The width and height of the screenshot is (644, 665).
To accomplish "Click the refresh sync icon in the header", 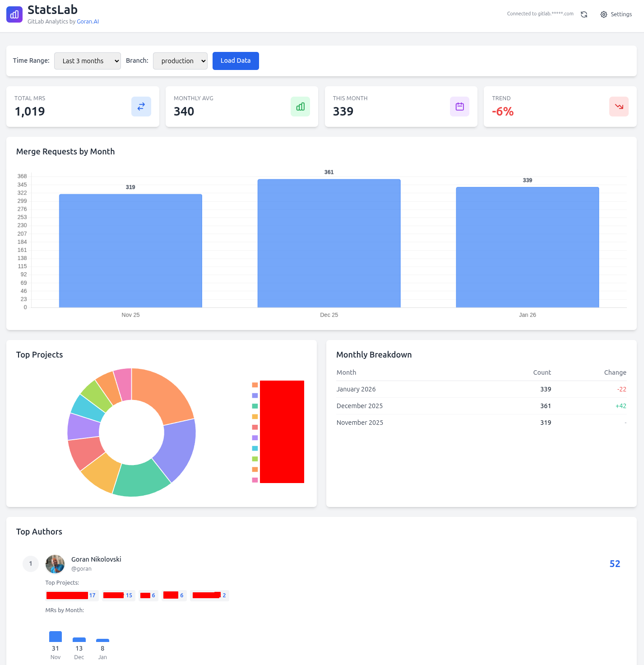I will [584, 14].
